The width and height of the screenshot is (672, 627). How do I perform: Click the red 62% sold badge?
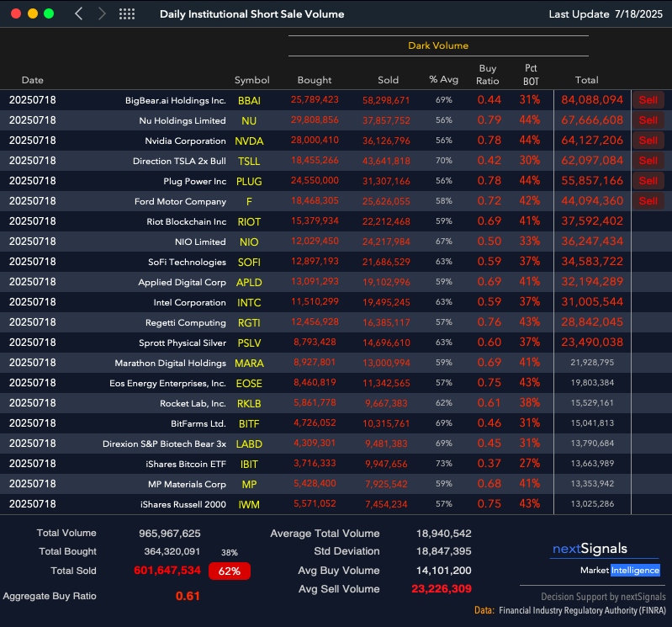(230, 571)
